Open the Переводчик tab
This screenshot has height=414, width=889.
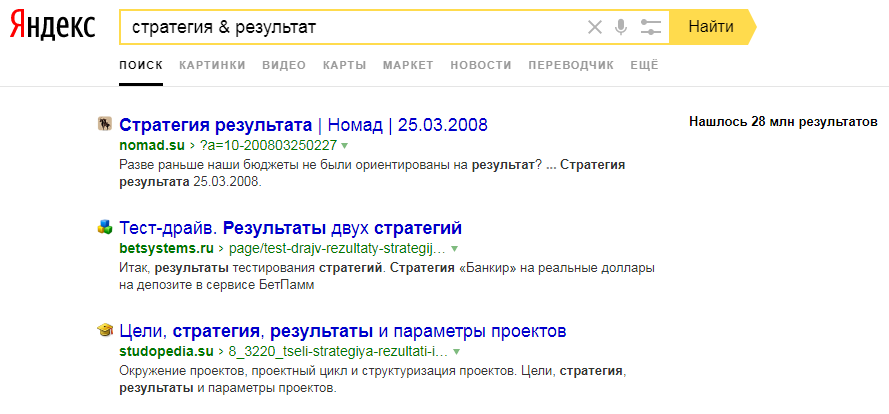coord(568,65)
